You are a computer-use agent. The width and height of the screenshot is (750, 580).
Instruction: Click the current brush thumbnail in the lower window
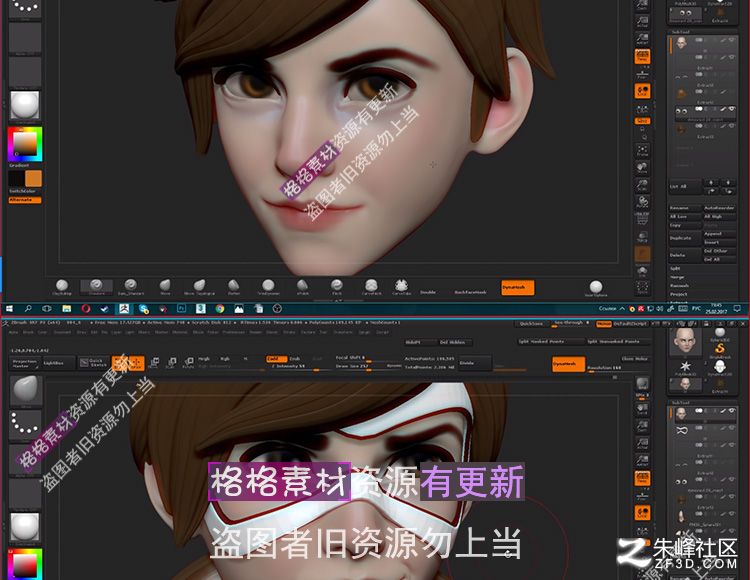[x=26, y=391]
